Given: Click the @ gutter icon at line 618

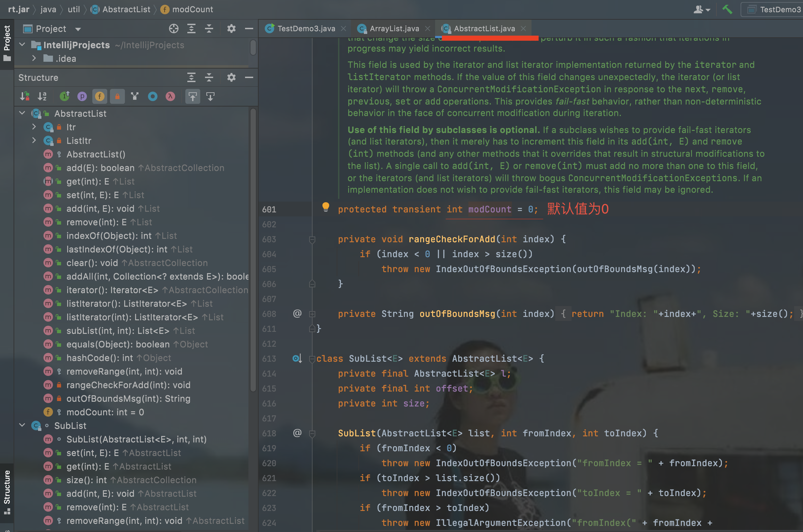Looking at the screenshot, I should click(x=297, y=433).
